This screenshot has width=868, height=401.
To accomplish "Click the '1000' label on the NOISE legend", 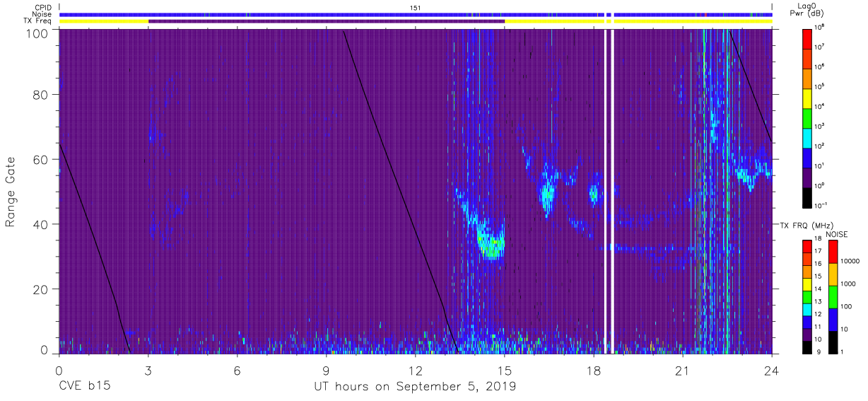I will 849,284.
